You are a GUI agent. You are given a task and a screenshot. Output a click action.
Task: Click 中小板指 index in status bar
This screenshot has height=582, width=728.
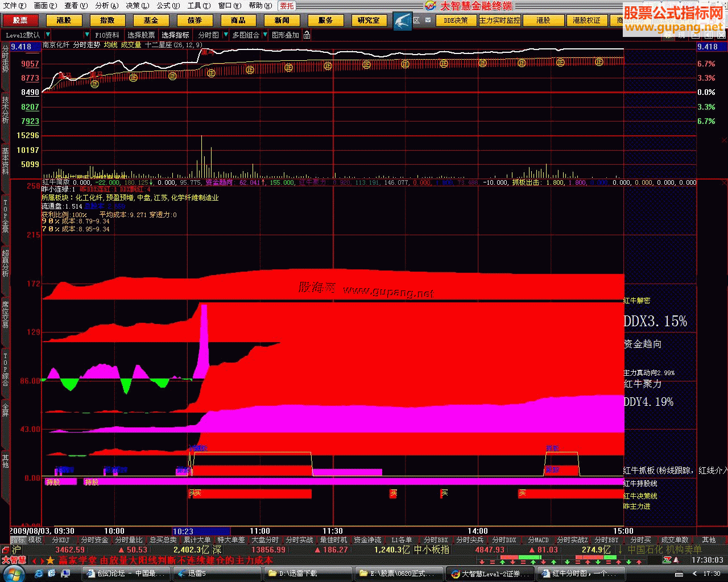(x=432, y=550)
